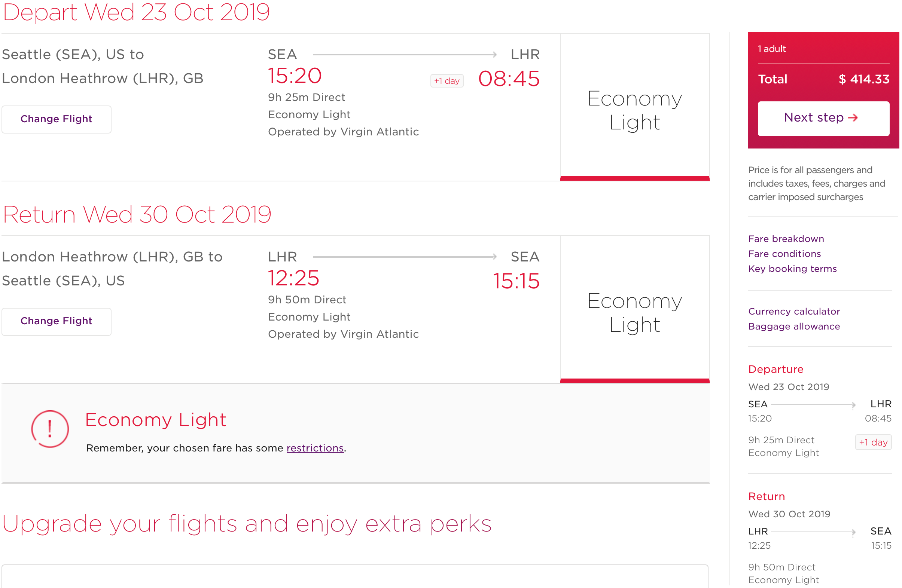Open the Currency calculator
The width and height of the screenshot is (902, 588).
(794, 312)
